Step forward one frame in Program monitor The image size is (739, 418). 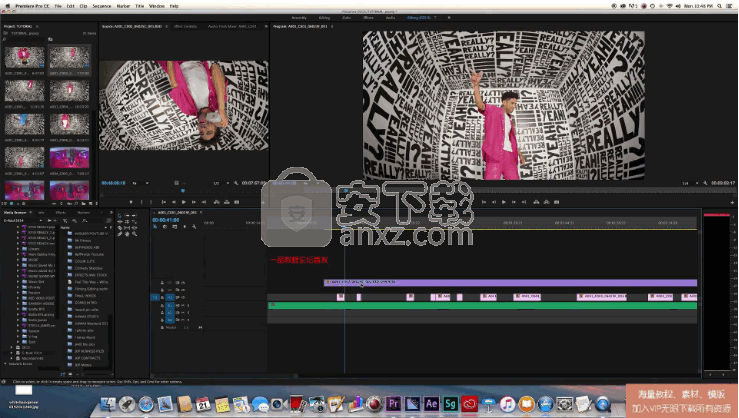tap(514, 202)
